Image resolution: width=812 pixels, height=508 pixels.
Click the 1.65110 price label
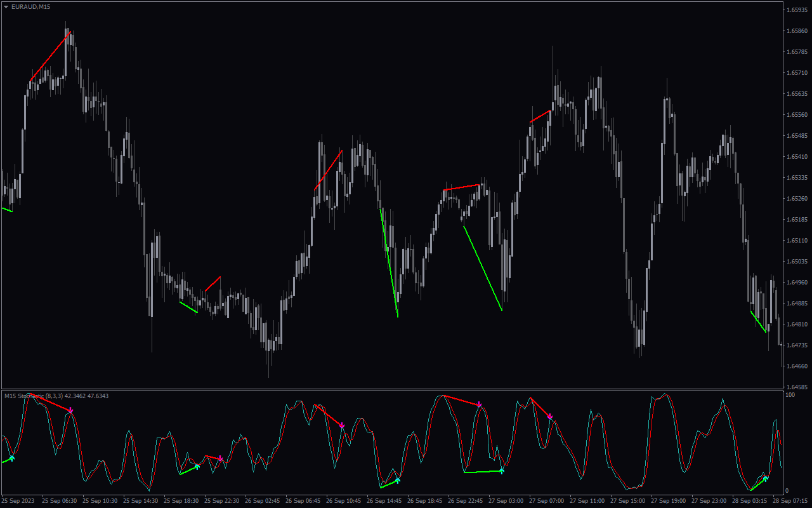click(797, 241)
